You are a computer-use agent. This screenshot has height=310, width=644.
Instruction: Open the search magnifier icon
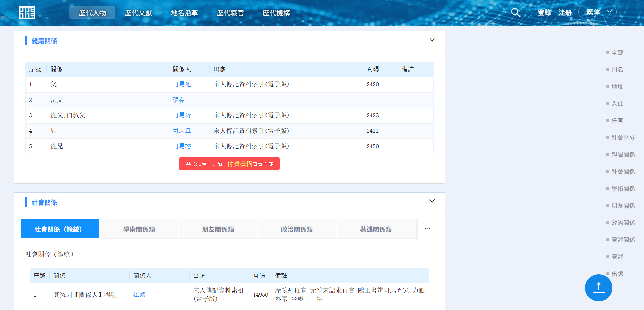point(515,13)
